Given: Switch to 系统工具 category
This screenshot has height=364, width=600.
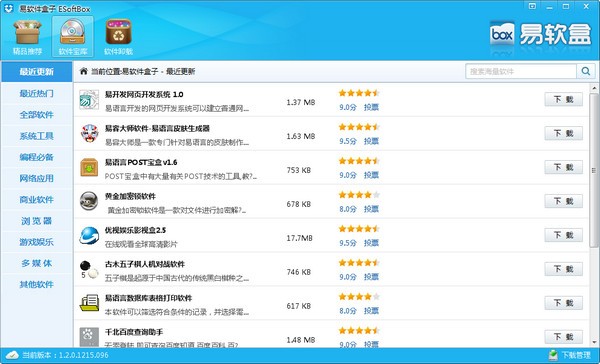Looking at the screenshot, I should pos(37,135).
